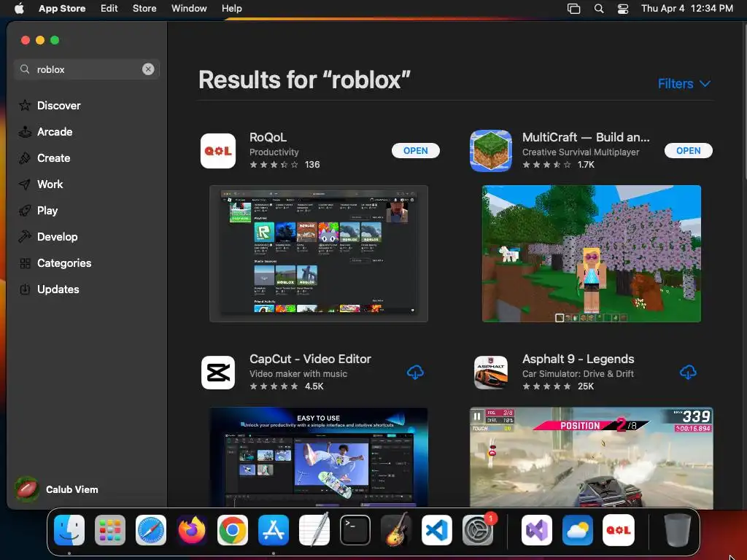The height and width of the screenshot is (560, 747).
Task: View RoQoL screenshot preview
Action: (x=319, y=254)
